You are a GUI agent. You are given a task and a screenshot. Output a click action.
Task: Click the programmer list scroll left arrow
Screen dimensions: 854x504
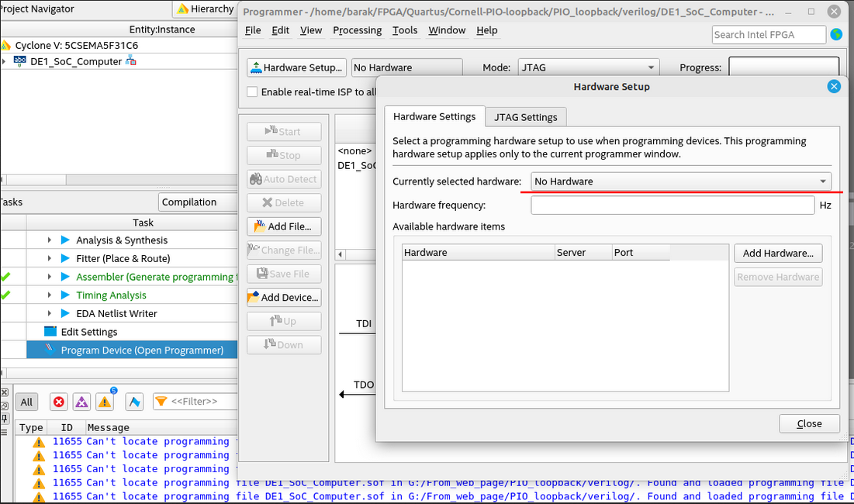tap(341, 254)
